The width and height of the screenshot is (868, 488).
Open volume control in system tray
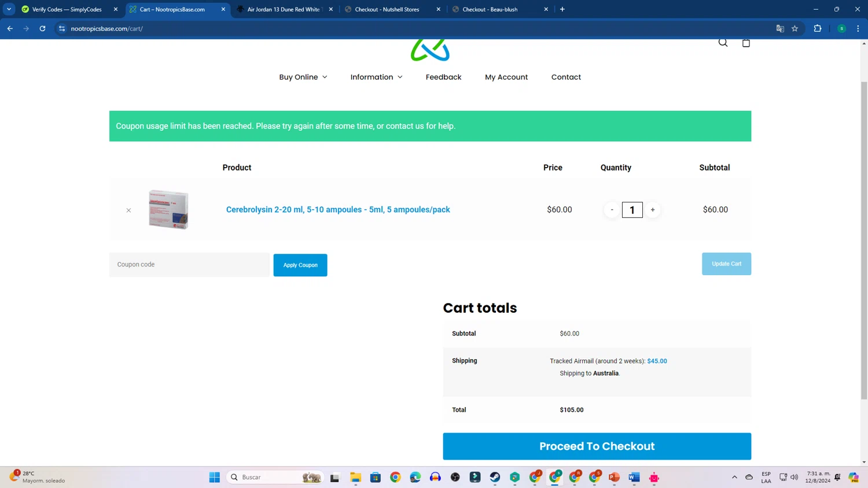(x=794, y=478)
